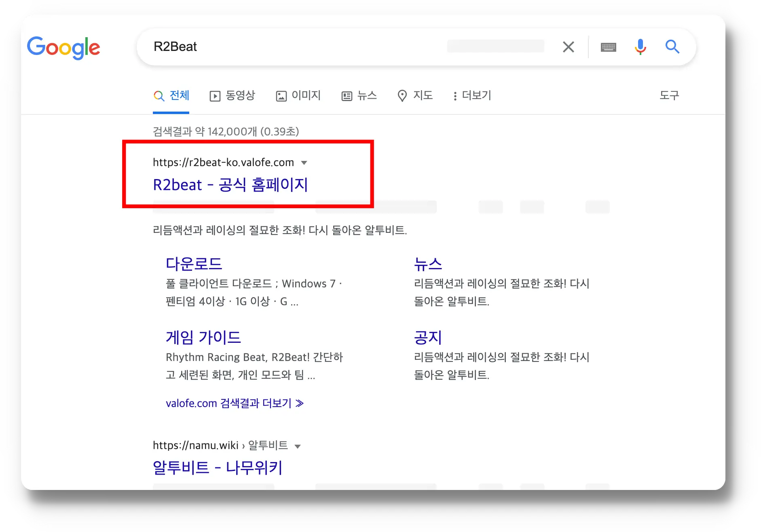Open the 게임 가이드 sitelink
The width and height of the screenshot is (761, 532).
[203, 338]
